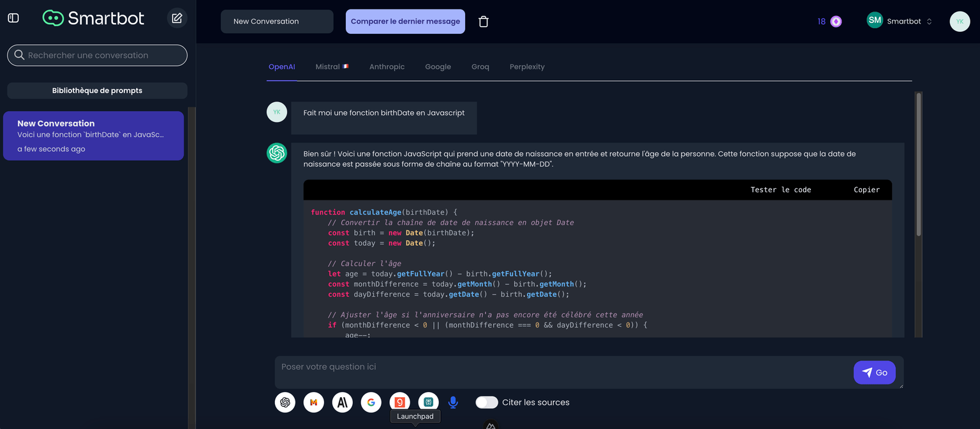Open the Smartbot workspace dropdown
Viewport: 980px width, 429px height.
(900, 21)
